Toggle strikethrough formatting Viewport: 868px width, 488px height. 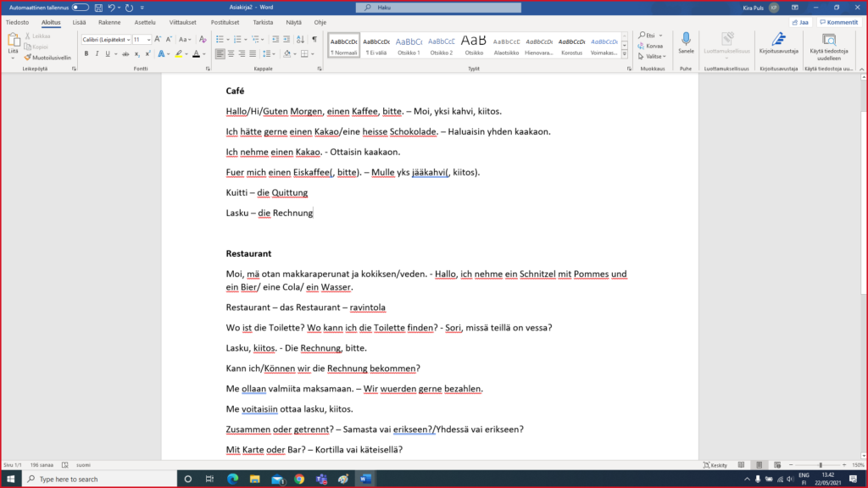pyautogui.click(x=125, y=54)
